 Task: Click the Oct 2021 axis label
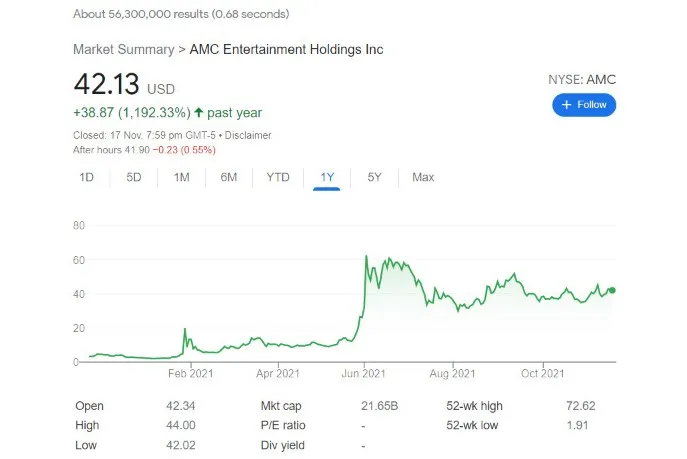click(x=542, y=374)
